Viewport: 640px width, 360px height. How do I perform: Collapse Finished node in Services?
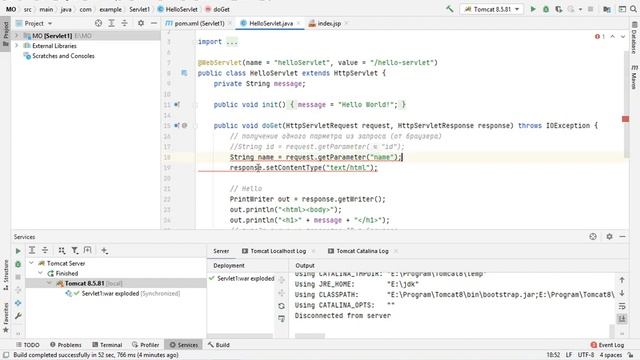click(41, 273)
